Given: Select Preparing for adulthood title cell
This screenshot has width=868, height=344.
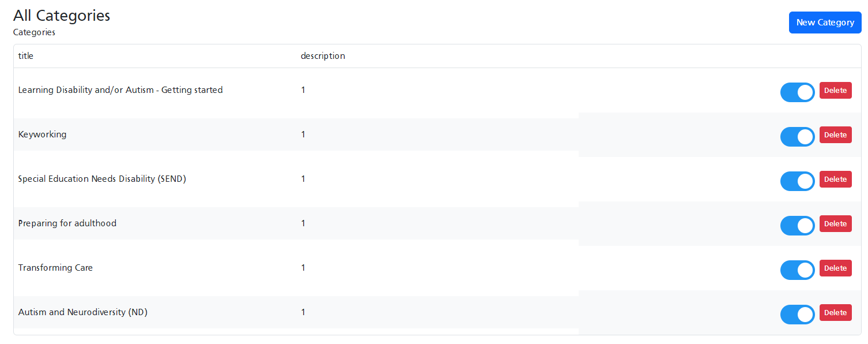Looking at the screenshot, I should point(67,223).
